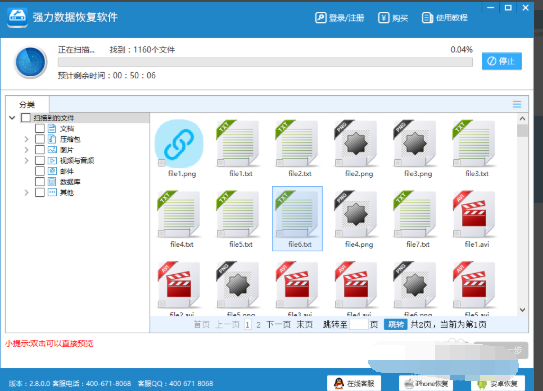Expand the 图片 tree node
Viewport: 543px width, 391px height.
click(26, 150)
